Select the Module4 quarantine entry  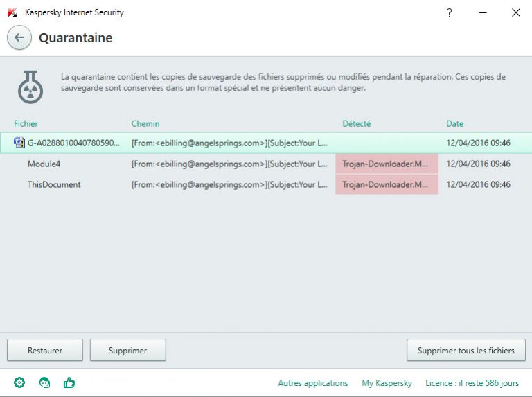(x=45, y=164)
